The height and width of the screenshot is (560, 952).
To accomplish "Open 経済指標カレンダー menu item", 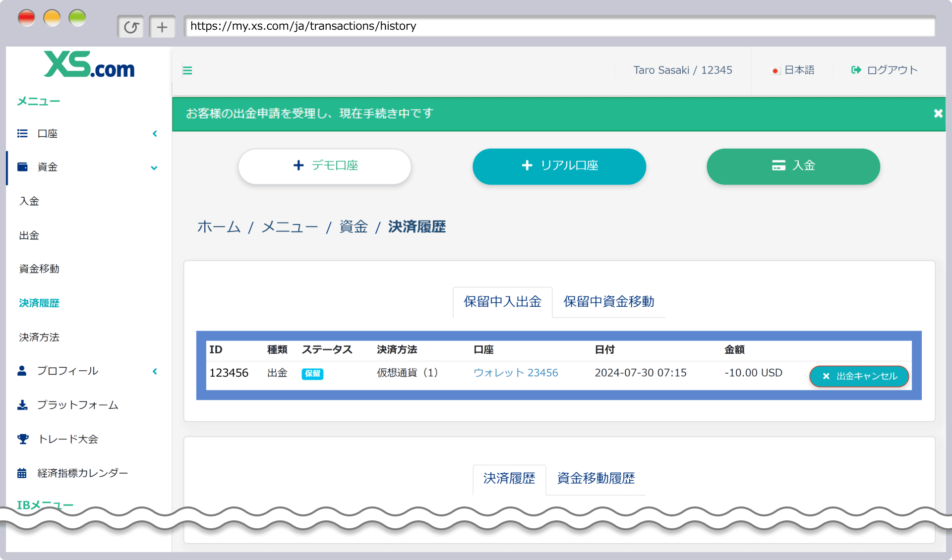I will pos(83,473).
